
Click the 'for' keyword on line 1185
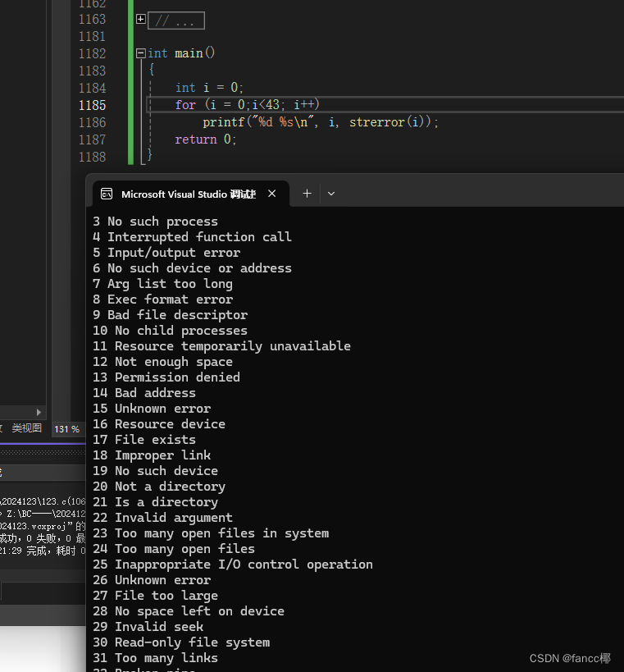coord(185,105)
